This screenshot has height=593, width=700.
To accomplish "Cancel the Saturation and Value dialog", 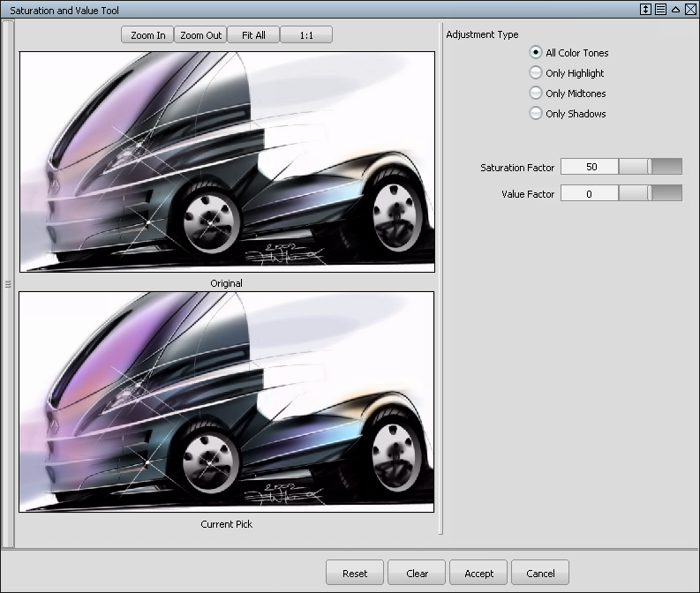I will (x=540, y=573).
